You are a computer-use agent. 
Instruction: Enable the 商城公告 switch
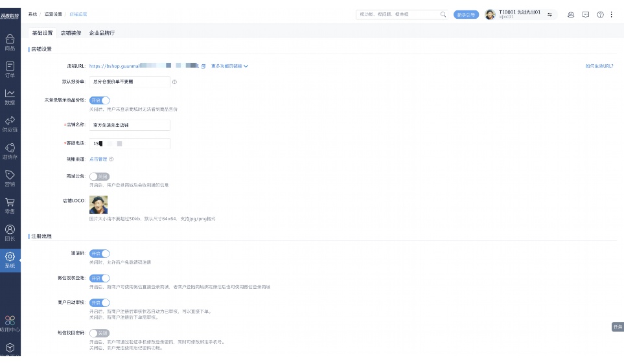(100, 176)
